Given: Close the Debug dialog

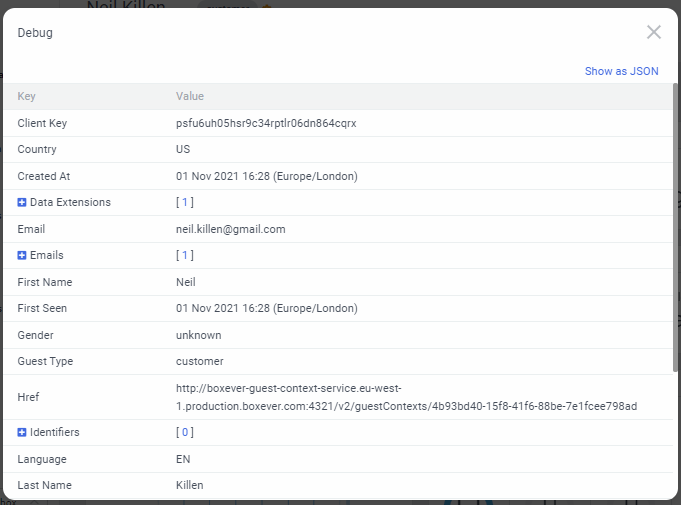Looking at the screenshot, I should (x=654, y=32).
